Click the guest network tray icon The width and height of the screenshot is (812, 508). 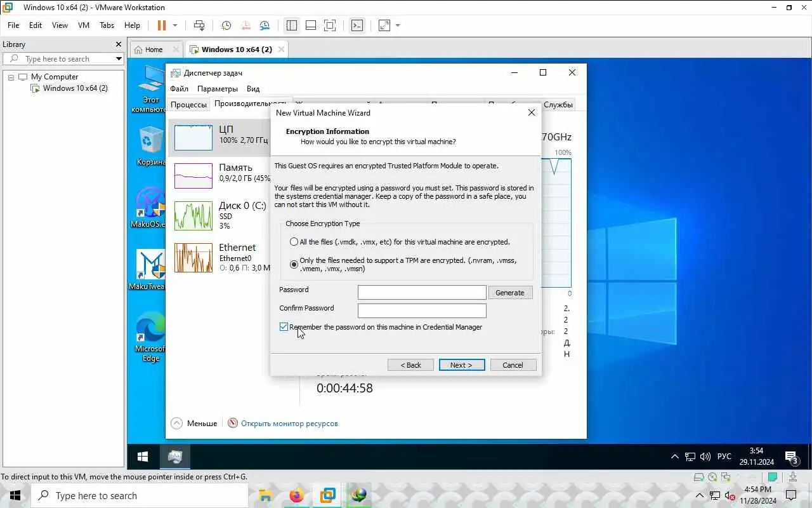[690, 457]
